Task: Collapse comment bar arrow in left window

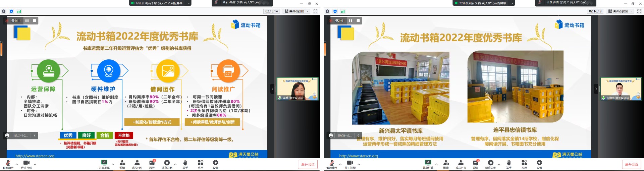Action: (x=35, y=135)
